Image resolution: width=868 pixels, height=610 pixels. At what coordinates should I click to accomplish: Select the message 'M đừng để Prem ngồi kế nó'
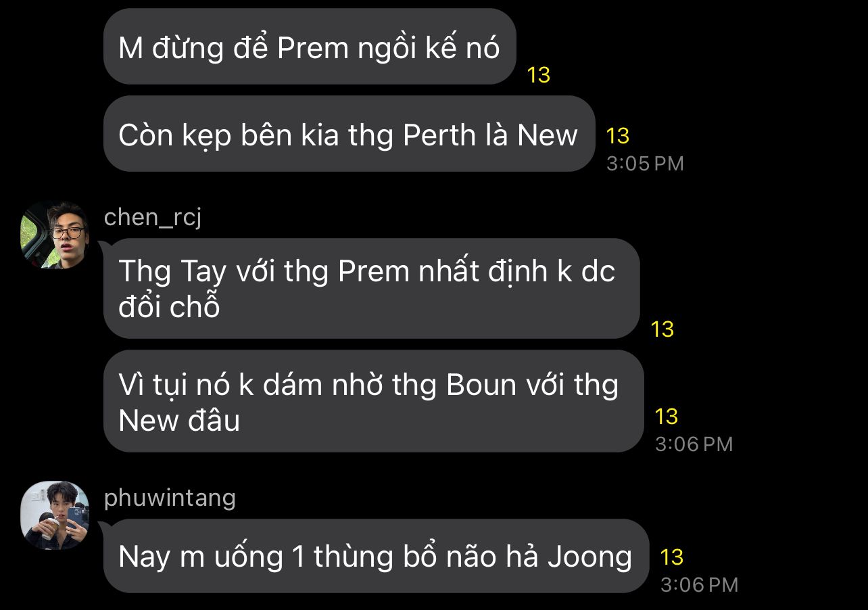[x=310, y=47]
